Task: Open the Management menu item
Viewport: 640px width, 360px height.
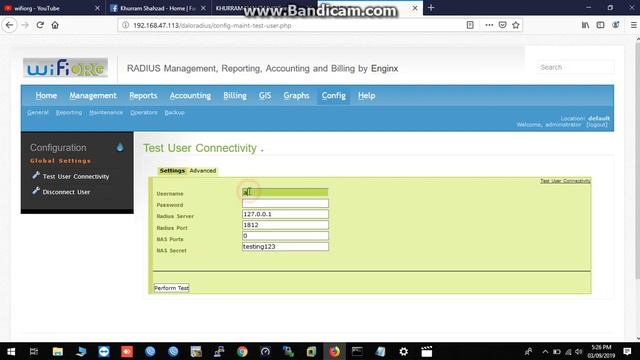Action: (93, 96)
